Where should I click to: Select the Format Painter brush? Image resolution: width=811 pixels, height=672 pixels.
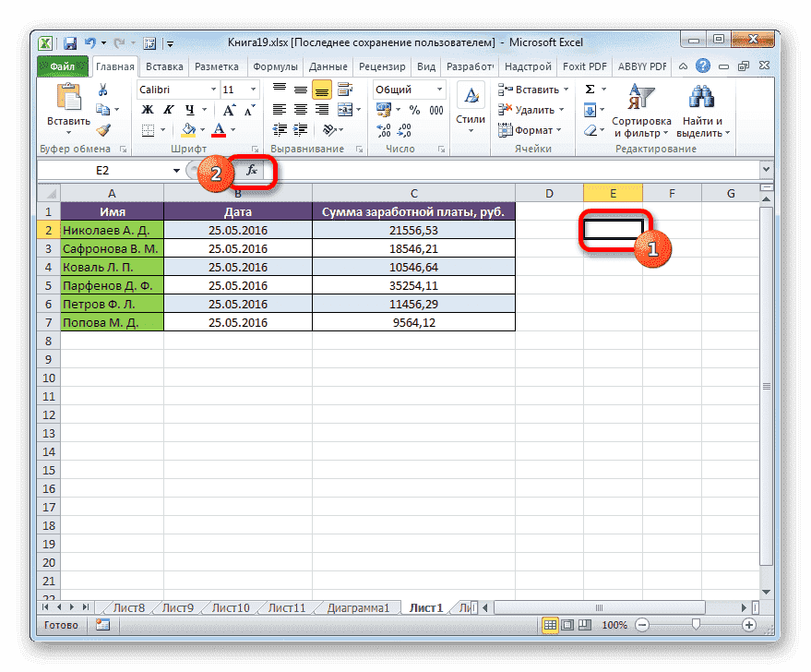coord(103,130)
